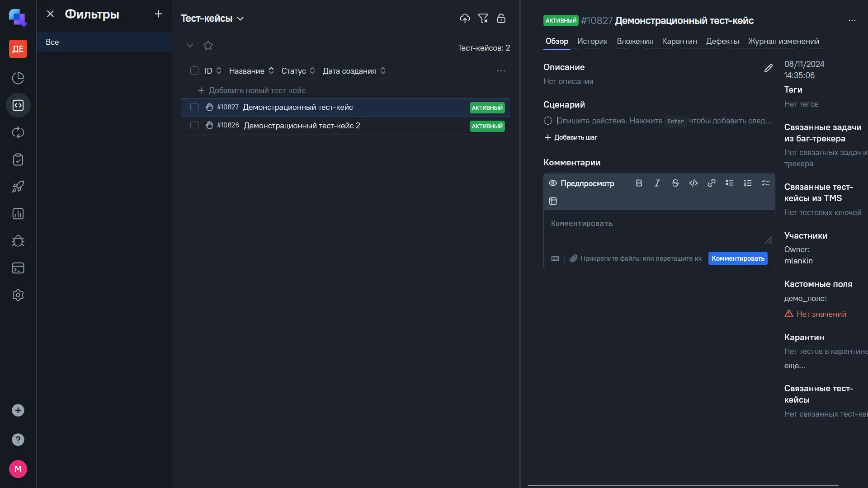This screenshot has width=868, height=488.
Task: Insert numbered list in comment editor
Action: [x=747, y=183]
